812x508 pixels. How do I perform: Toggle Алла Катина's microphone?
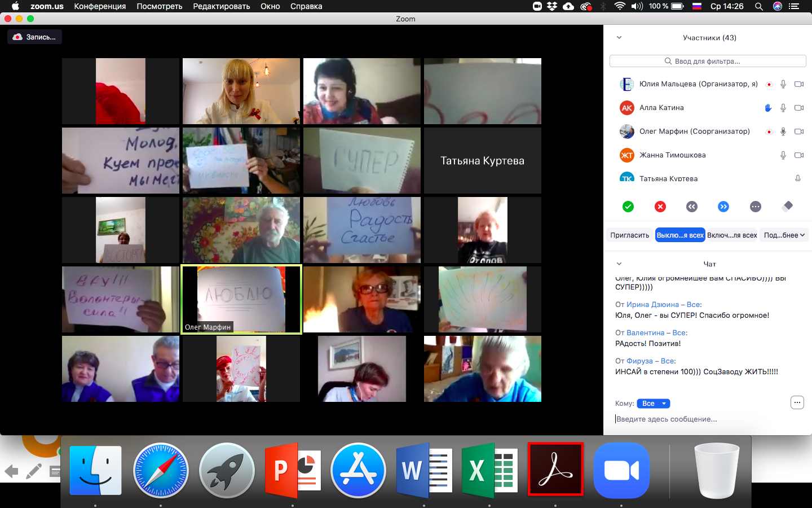(x=783, y=108)
